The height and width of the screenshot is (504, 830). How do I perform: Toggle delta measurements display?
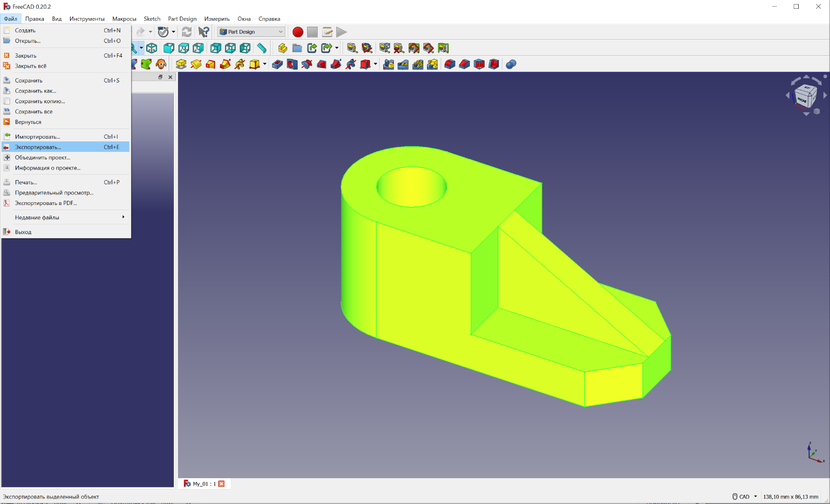[443, 48]
